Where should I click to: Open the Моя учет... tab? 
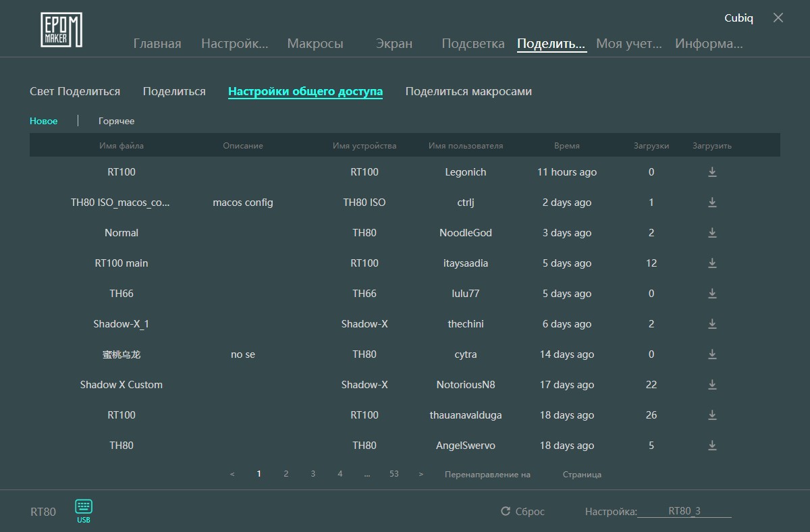(x=629, y=44)
